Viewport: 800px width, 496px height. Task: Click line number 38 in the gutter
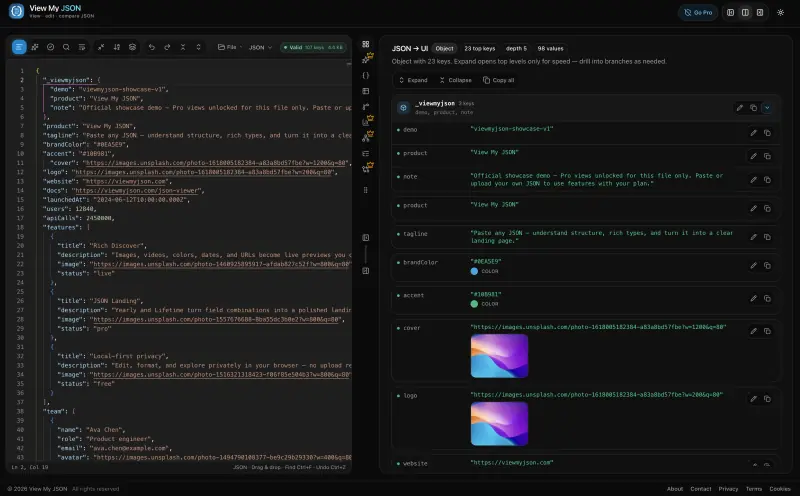point(20,411)
